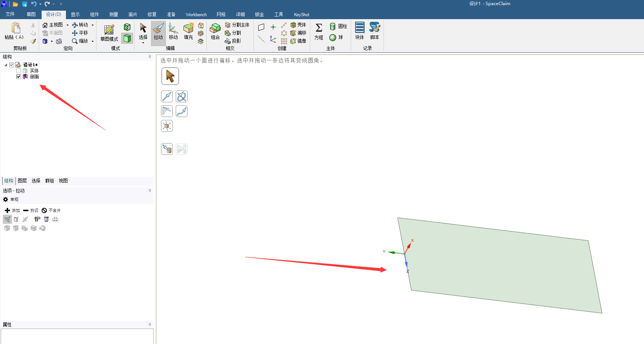Open the 草图 ribbon tab
The width and height of the screenshot is (644, 344).
tap(31, 14)
